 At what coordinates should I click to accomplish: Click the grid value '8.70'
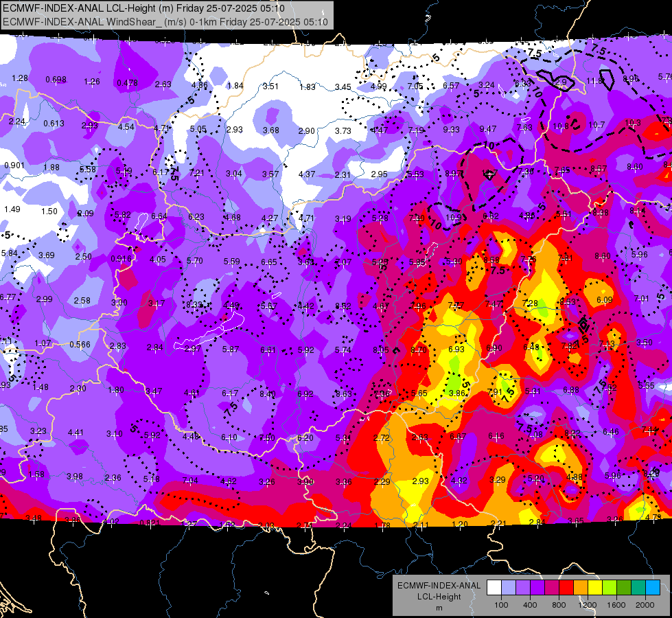418,350
